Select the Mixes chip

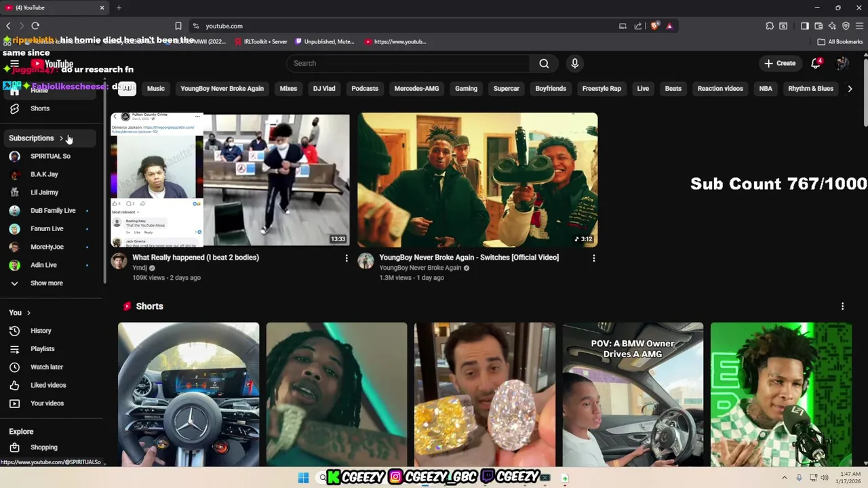(288, 88)
